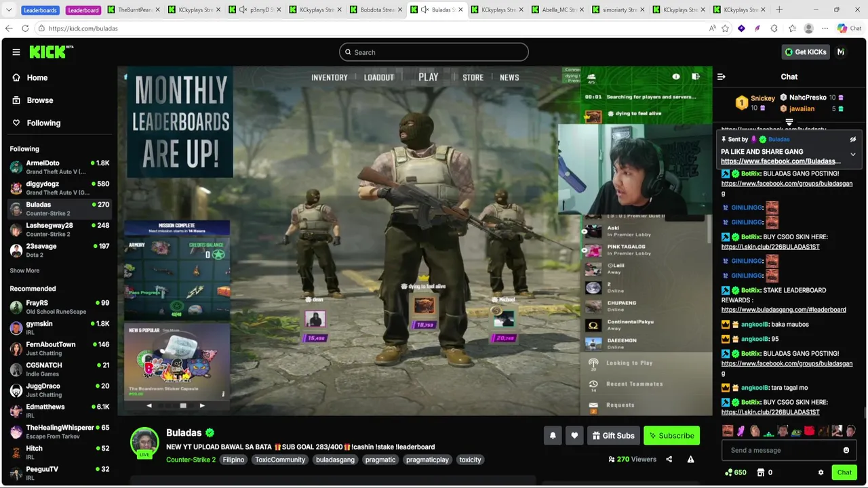
Task: Toggle follow heart button
Action: 574,436
